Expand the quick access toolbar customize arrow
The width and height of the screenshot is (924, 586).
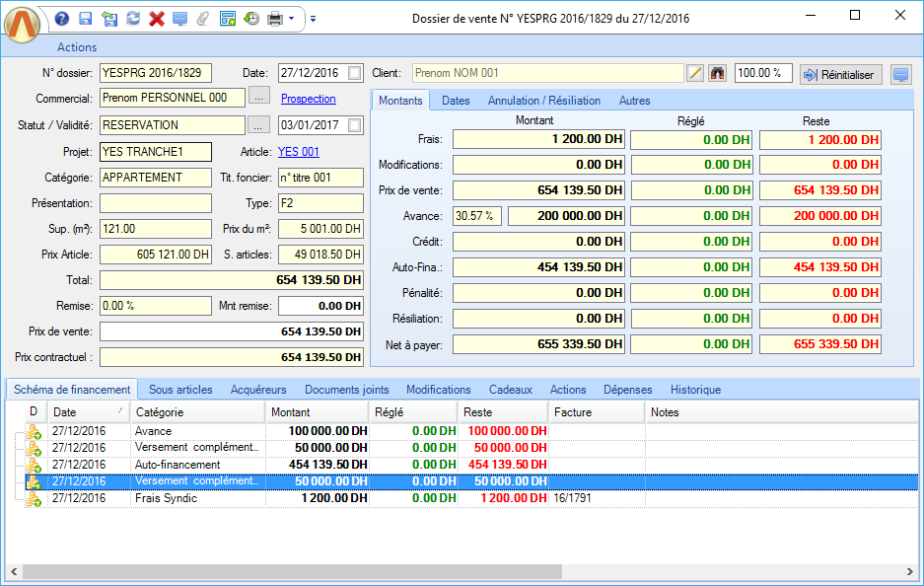click(313, 19)
